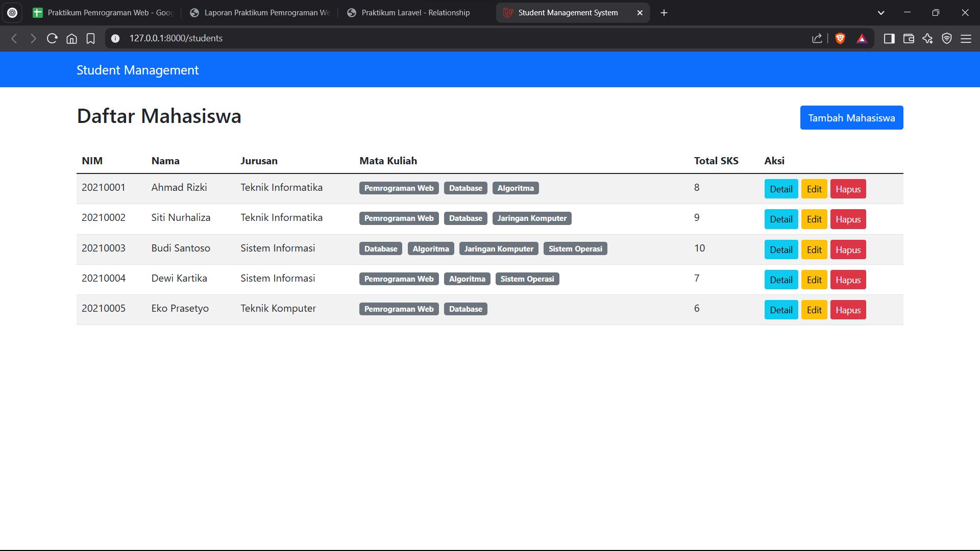This screenshot has height=551, width=980.
Task: Switch to Praktikum Laravel - Relationship tab
Action: pos(415,13)
